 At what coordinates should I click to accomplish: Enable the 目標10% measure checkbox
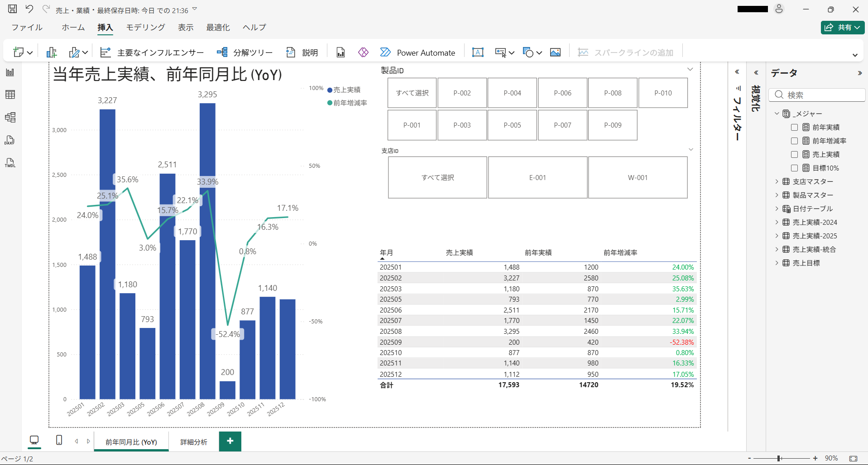pos(794,168)
